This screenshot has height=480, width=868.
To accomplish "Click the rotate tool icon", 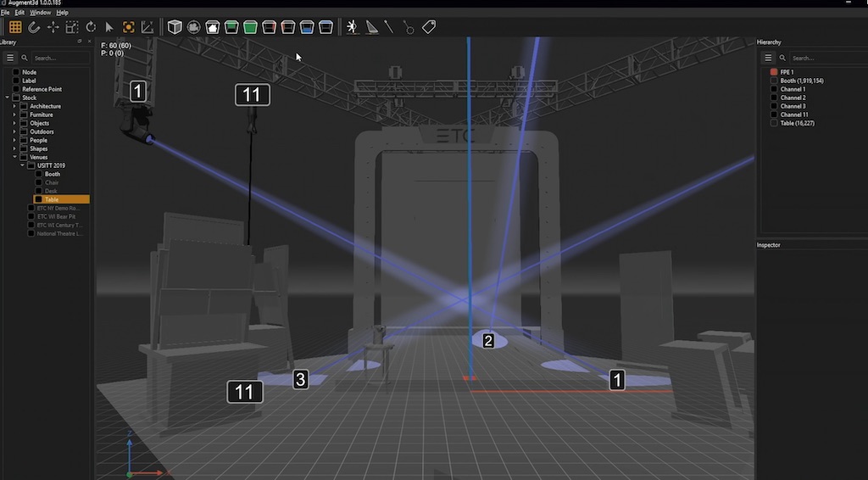I will [91, 27].
